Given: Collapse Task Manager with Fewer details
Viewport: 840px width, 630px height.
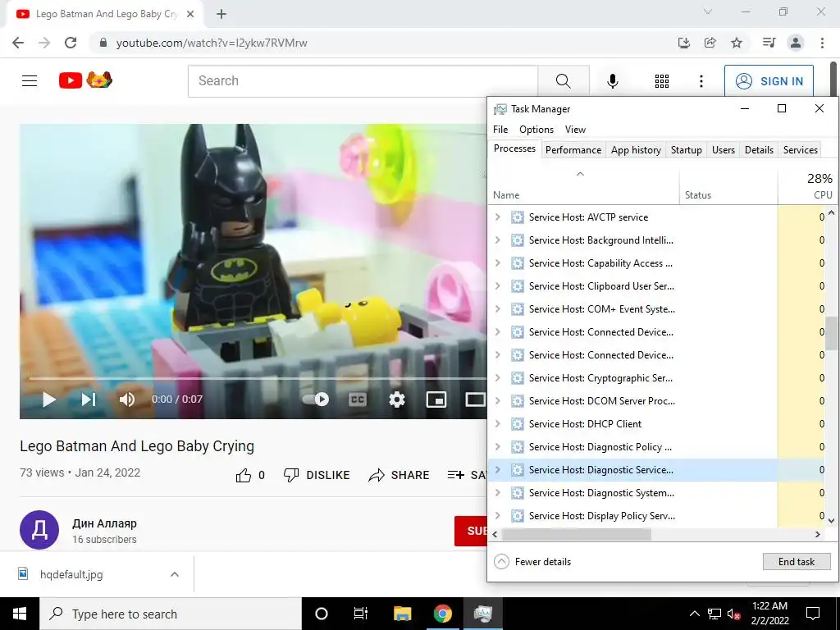Looking at the screenshot, I should coord(532,561).
